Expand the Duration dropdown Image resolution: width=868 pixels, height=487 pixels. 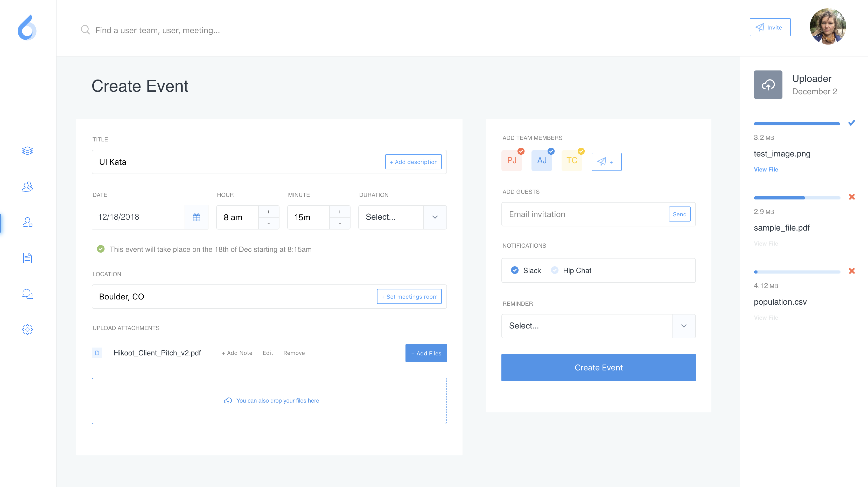click(435, 217)
